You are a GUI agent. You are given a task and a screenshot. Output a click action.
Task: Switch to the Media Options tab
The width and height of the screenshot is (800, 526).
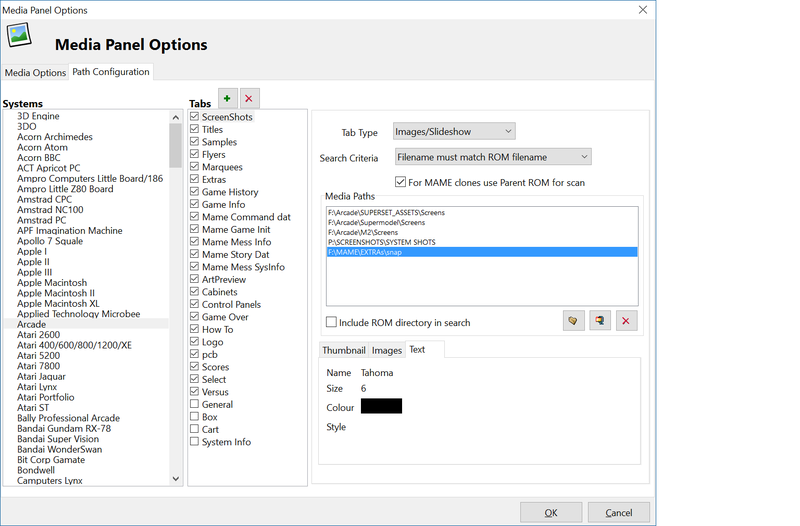tap(35, 73)
